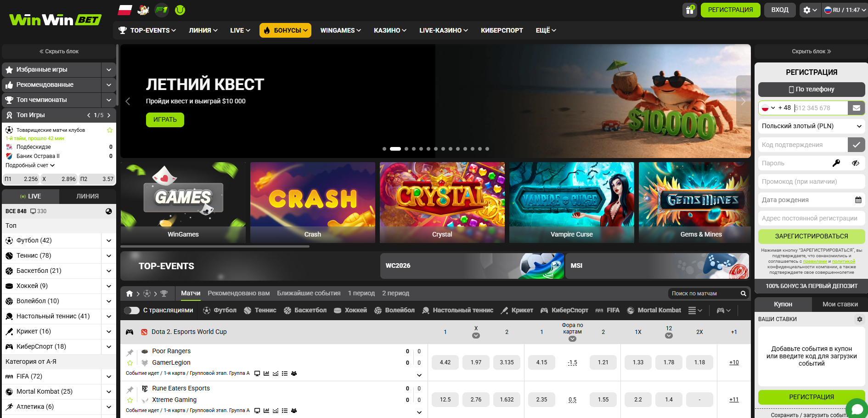
Task: Open coupon settings gear next to ВАШИ СТАВКИ
Action: coord(859,319)
